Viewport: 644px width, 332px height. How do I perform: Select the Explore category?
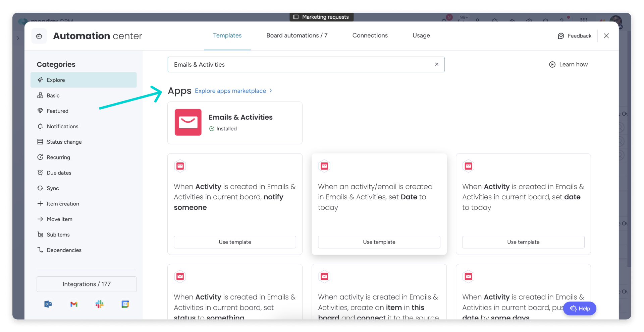[84, 80]
